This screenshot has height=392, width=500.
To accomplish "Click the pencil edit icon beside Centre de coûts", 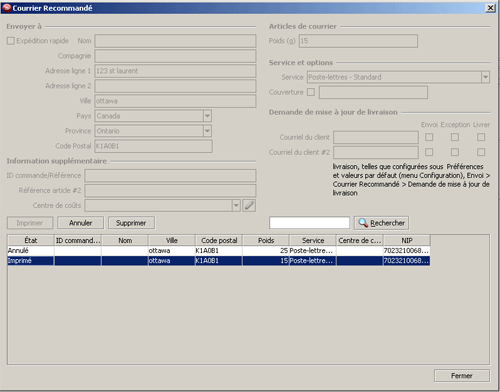I will [x=249, y=205].
